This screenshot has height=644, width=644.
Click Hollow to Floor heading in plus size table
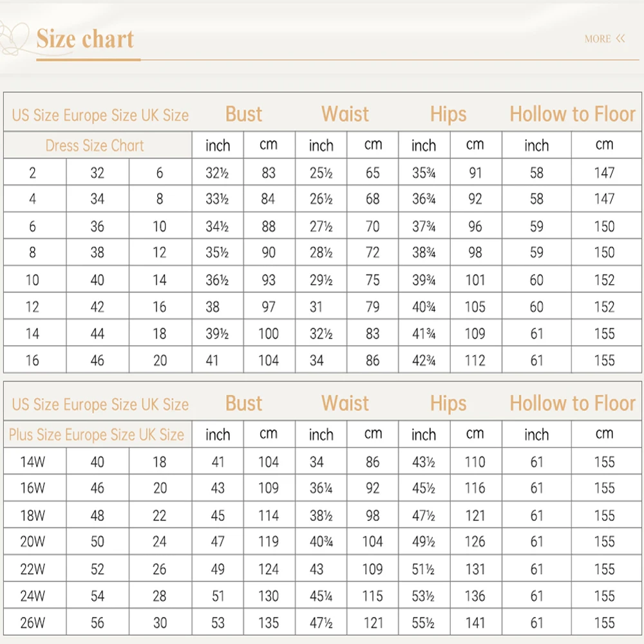coord(573,404)
